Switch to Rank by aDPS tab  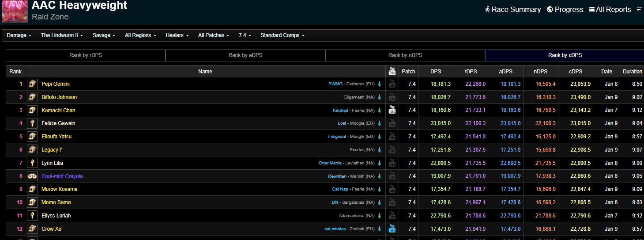pyautogui.click(x=245, y=55)
